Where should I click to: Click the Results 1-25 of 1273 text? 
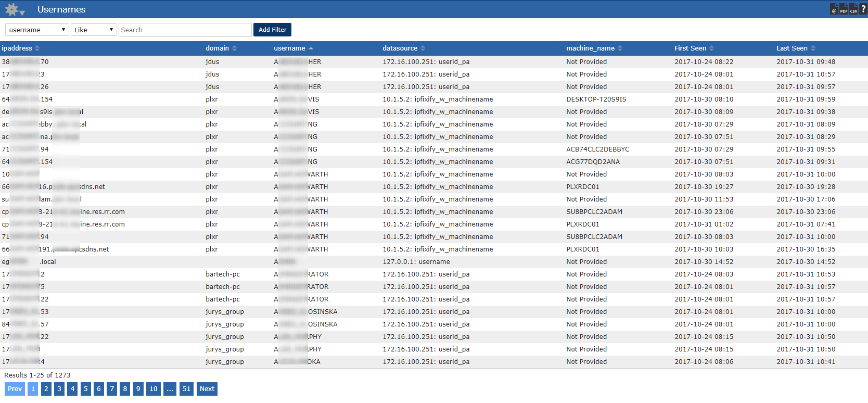[37, 375]
